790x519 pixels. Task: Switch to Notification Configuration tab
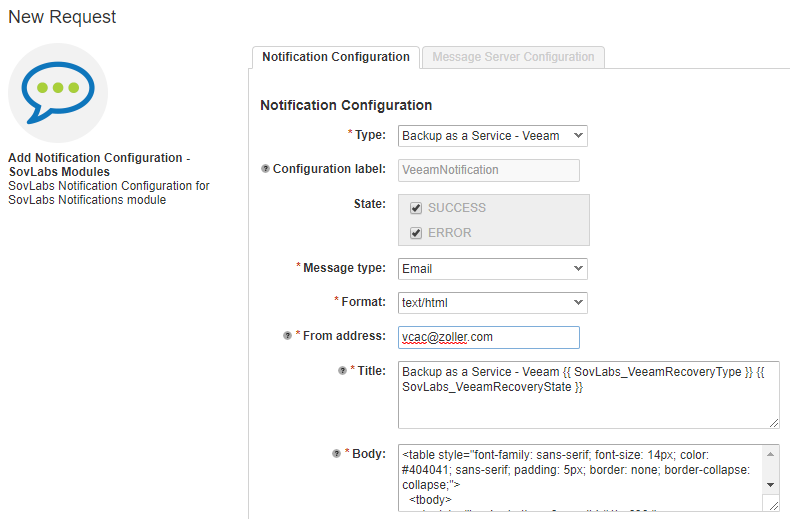click(335, 57)
